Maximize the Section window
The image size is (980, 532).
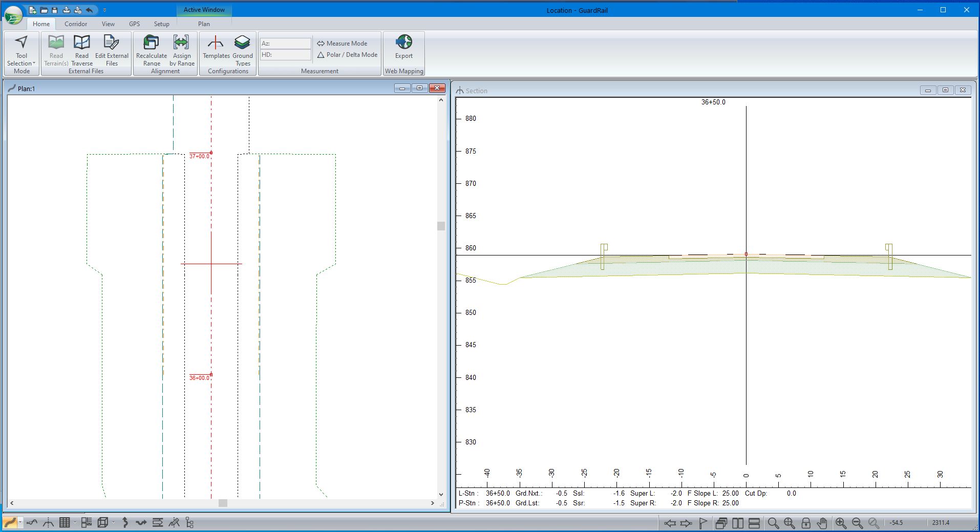click(945, 90)
